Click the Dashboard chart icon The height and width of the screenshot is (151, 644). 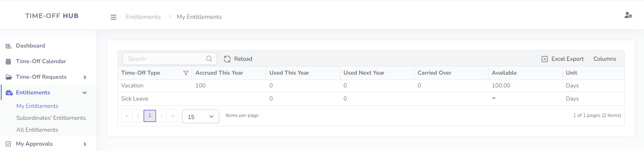tap(9, 46)
